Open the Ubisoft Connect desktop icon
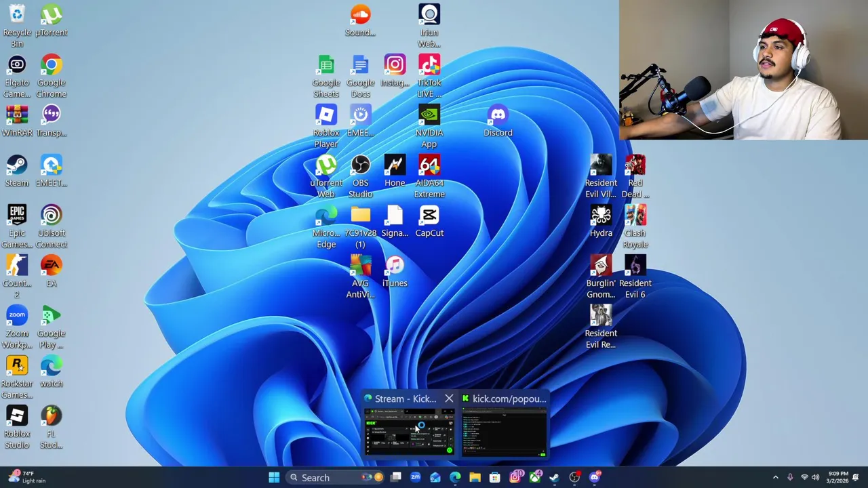Image resolution: width=868 pixels, height=488 pixels. [x=52, y=226]
